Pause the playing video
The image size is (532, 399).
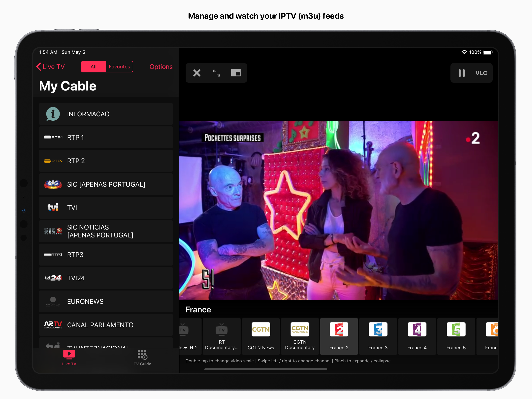[x=461, y=73]
